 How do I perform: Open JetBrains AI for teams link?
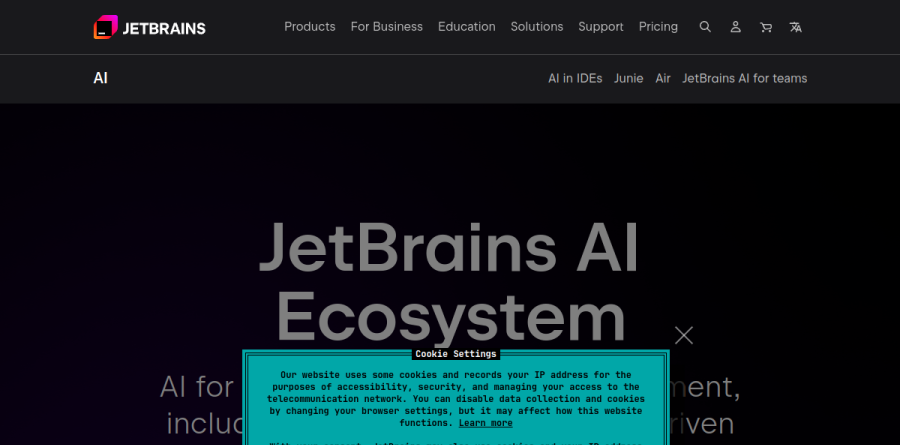click(744, 79)
